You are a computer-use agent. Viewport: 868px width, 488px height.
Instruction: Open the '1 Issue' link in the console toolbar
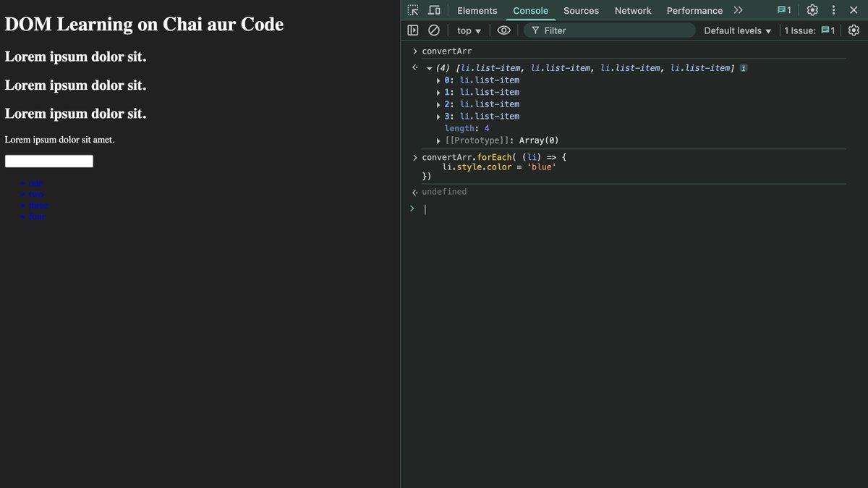(809, 30)
